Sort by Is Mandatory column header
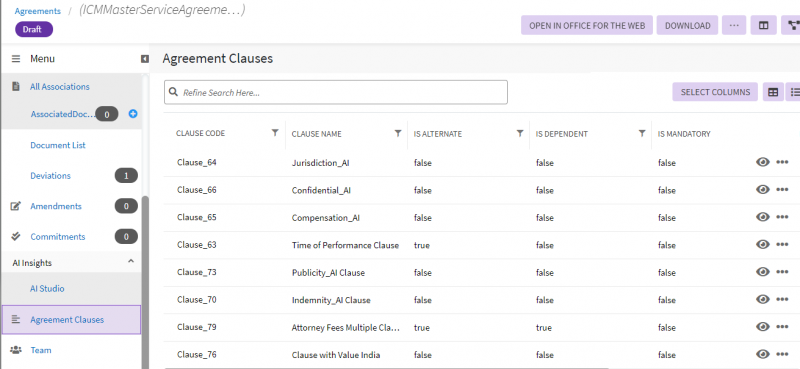Screen dimensions: 800x369 [x=684, y=134]
